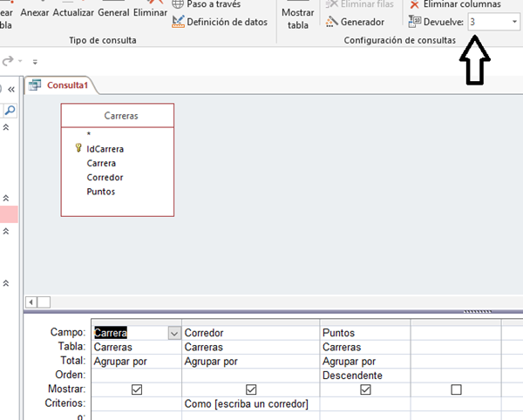Screen dimensions: 523x420
Task: Click the primary key icon beside IdCarrera
Action: pos(78,147)
